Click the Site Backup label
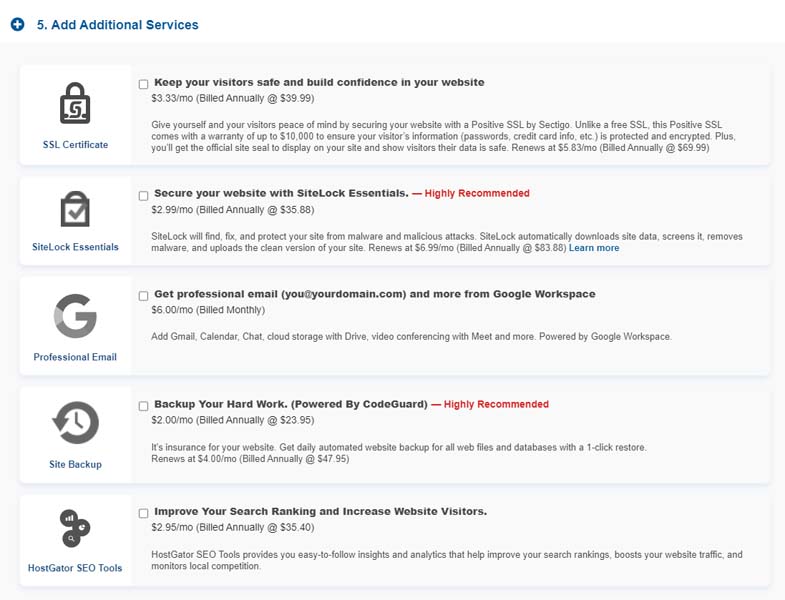The height and width of the screenshot is (600, 785). (75, 464)
